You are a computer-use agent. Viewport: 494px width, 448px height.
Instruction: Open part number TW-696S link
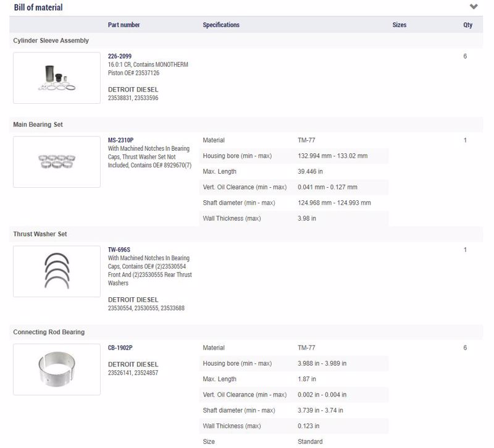coord(119,250)
